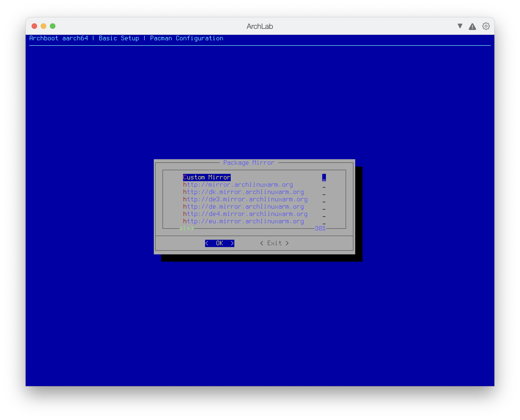Select the Custom Mirror list entry
This screenshot has height=420, width=520.
tap(206, 177)
